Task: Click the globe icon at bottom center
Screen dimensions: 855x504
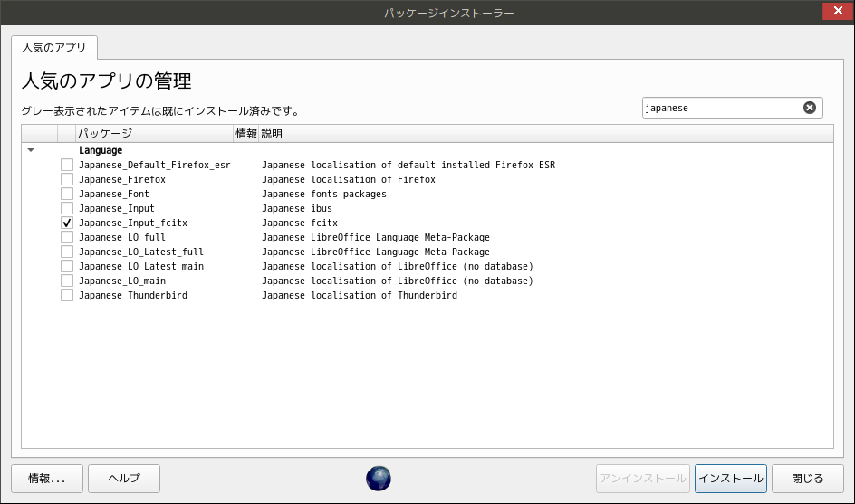Action: (x=379, y=479)
